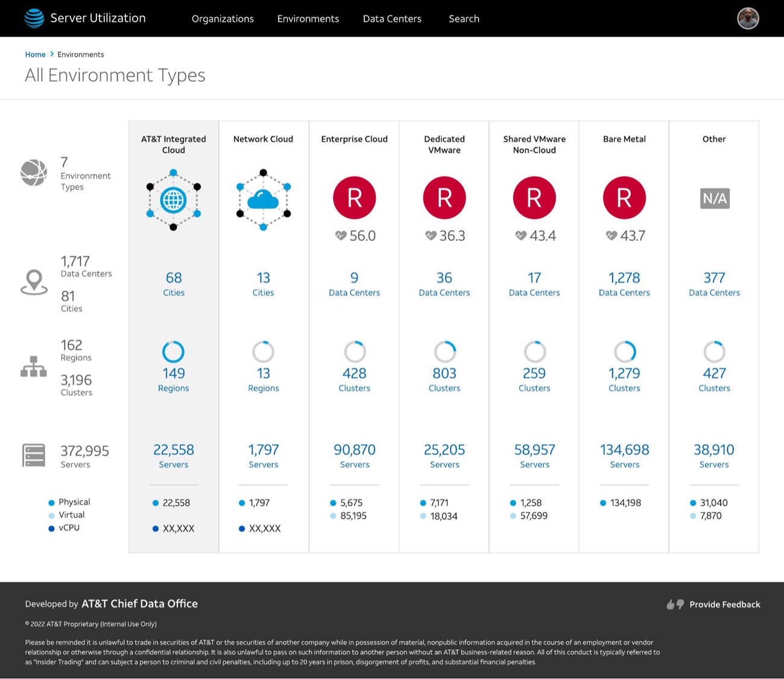
Task: Click the N/A badge under Other
Action: pos(715,198)
